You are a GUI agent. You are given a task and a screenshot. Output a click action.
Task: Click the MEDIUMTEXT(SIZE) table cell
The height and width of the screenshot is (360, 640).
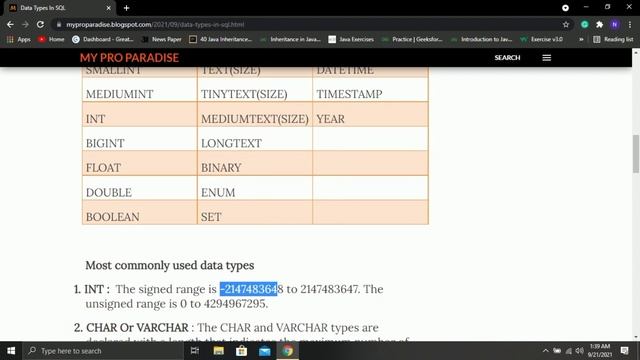click(255, 114)
